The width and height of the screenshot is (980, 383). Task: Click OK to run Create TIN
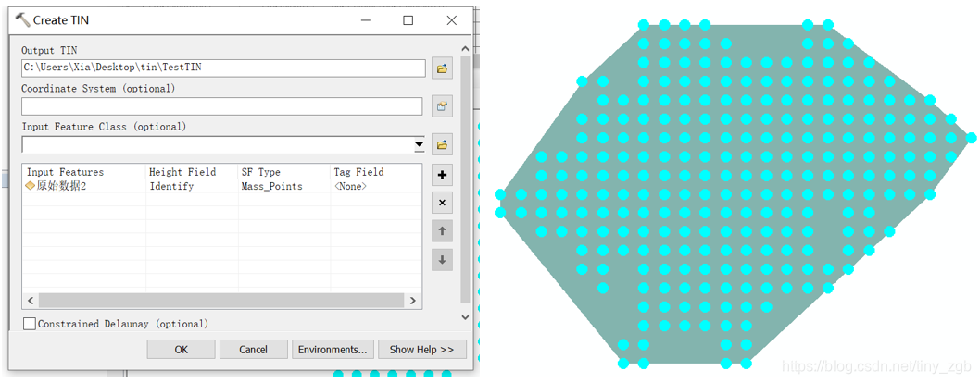(x=182, y=350)
